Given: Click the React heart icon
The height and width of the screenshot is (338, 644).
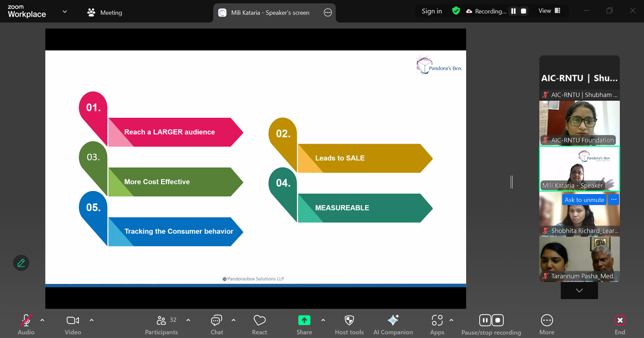Looking at the screenshot, I should 259,324.
